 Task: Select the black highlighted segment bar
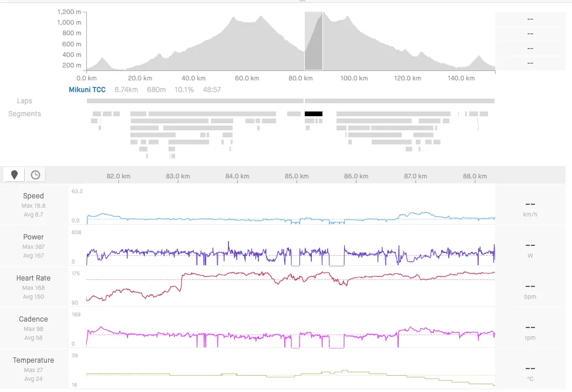click(x=313, y=113)
